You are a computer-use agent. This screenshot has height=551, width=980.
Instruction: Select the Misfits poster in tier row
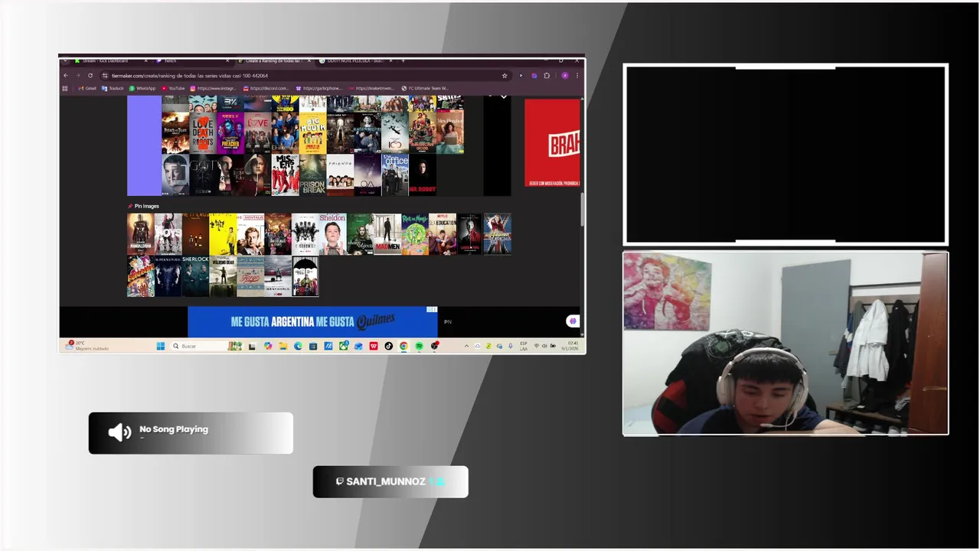[x=285, y=174]
